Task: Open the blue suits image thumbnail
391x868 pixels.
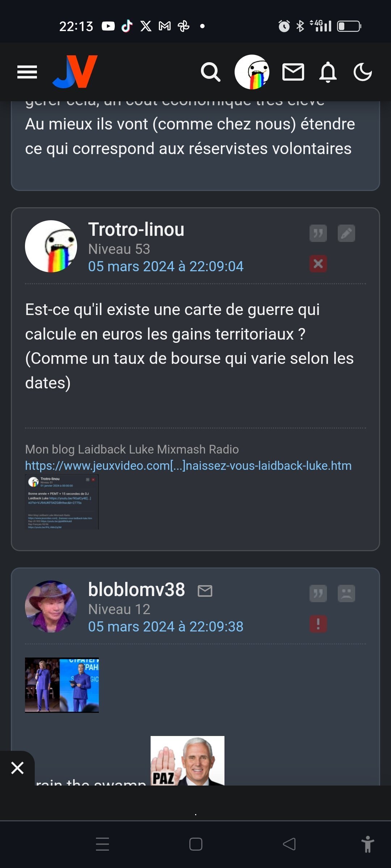Action: pos(62,685)
